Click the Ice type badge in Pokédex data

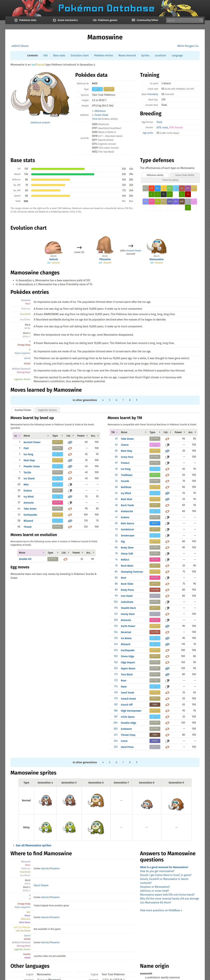coord(97,89)
